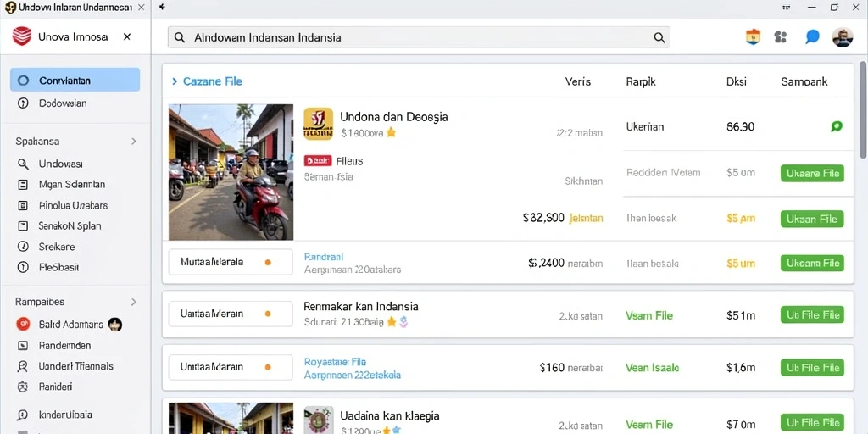Click Ukaana File button in Ilaan betala row
The height and width of the screenshot is (434, 868).
click(x=812, y=263)
